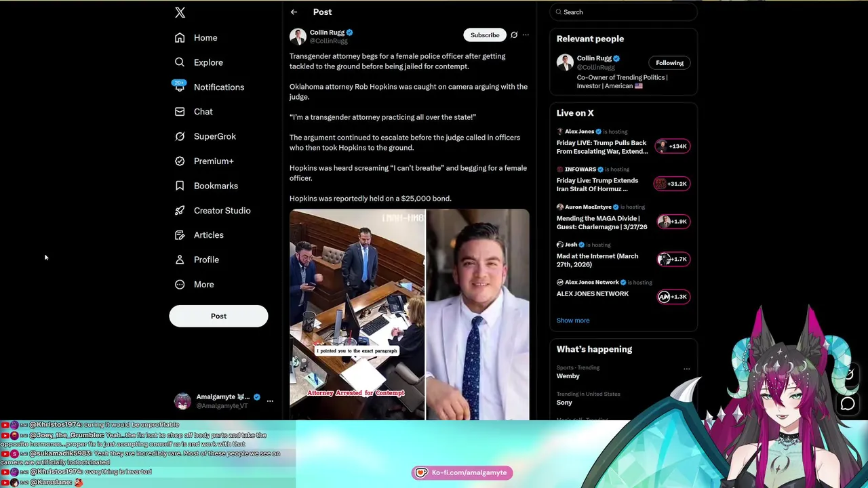This screenshot has height=488, width=868.
Task: Open Home via its house icon
Action: tap(180, 38)
